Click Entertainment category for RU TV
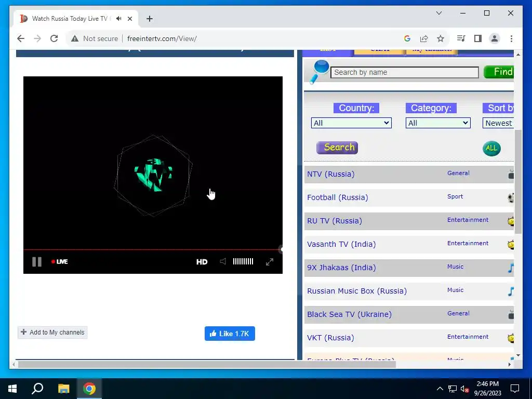The image size is (532, 399). click(468, 220)
